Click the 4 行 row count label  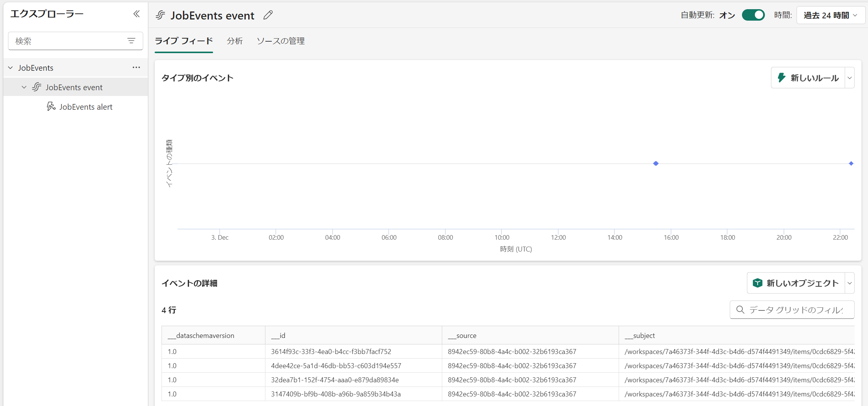[x=169, y=310]
